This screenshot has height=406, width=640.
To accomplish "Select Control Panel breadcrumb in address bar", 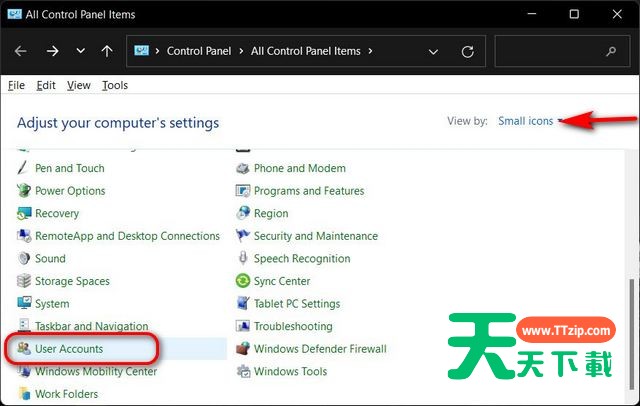I will coord(199,51).
